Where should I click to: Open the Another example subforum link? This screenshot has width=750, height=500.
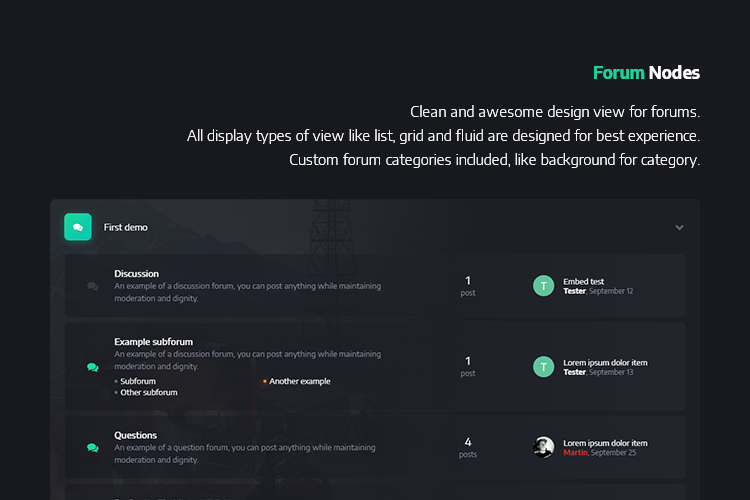tap(299, 381)
